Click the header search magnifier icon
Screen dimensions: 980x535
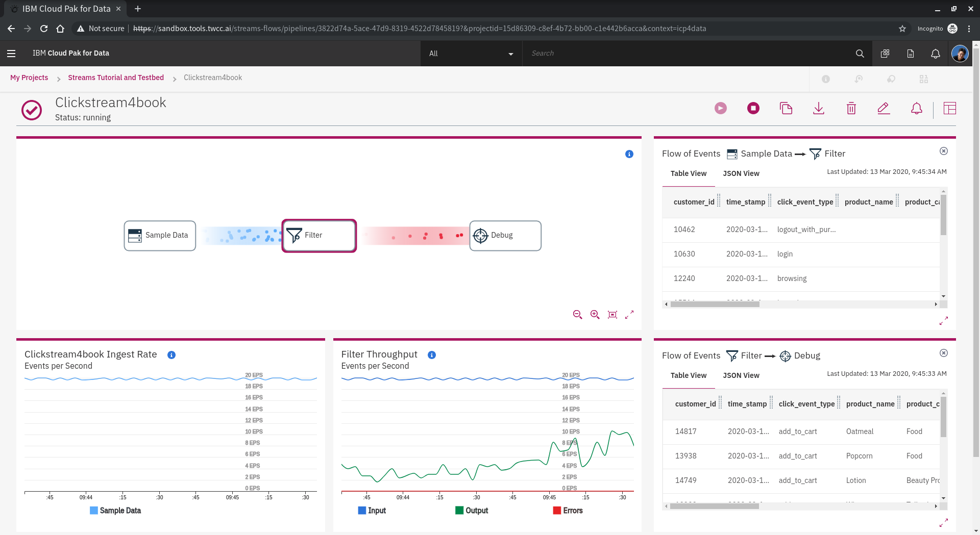(x=860, y=54)
